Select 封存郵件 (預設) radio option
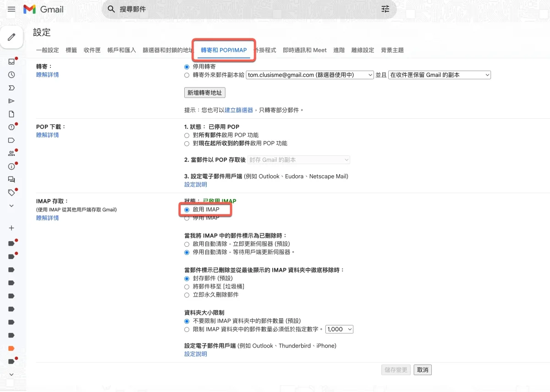The width and height of the screenshot is (550, 392). point(187,278)
